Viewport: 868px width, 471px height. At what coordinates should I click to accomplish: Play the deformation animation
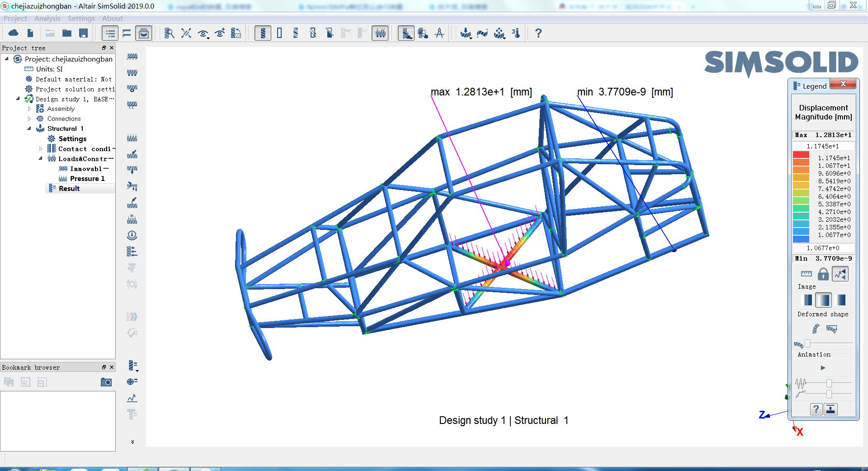(x=823, y=368)
